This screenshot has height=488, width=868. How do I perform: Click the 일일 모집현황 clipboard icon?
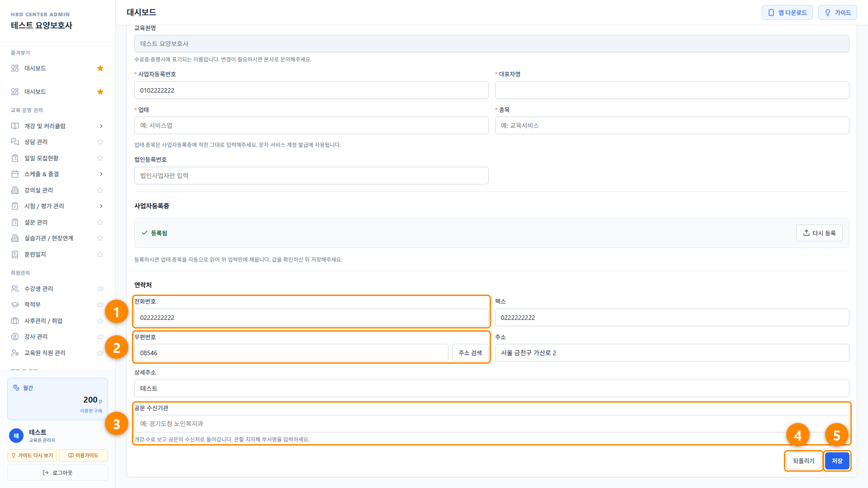coord(15,158)
